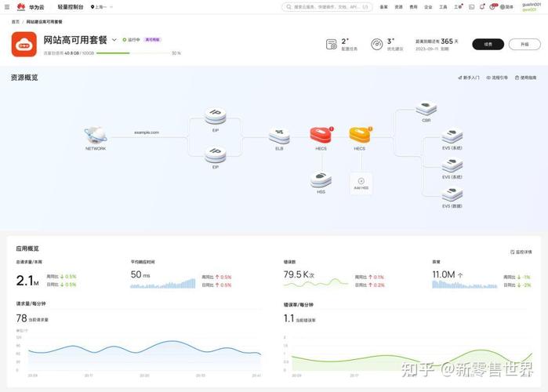Screen dimensions: 548x392
Task: Click the 1.1 current error rate value
Action: [289, 318]
